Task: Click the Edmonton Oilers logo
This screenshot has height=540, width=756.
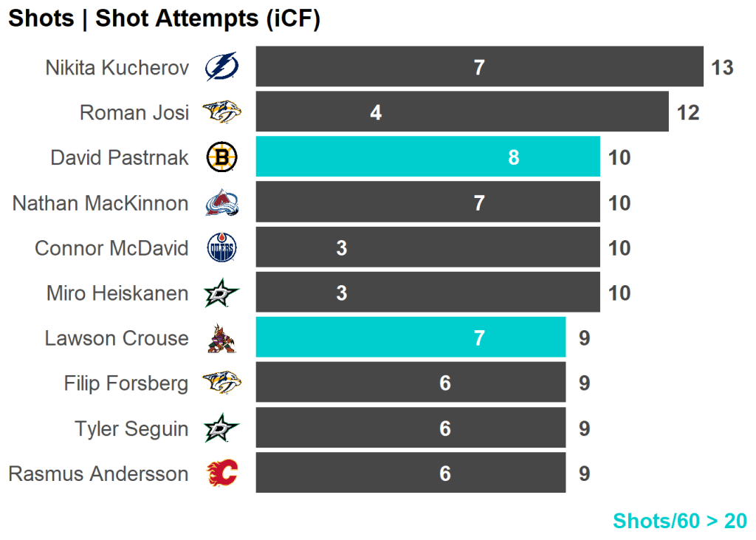Action: pos(221,248)
